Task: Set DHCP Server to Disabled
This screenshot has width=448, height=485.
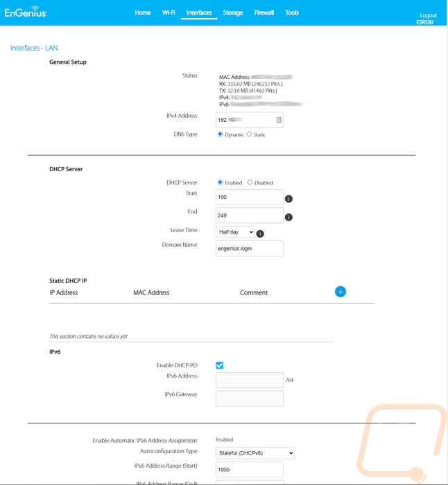Action: (x=250, y=182)
